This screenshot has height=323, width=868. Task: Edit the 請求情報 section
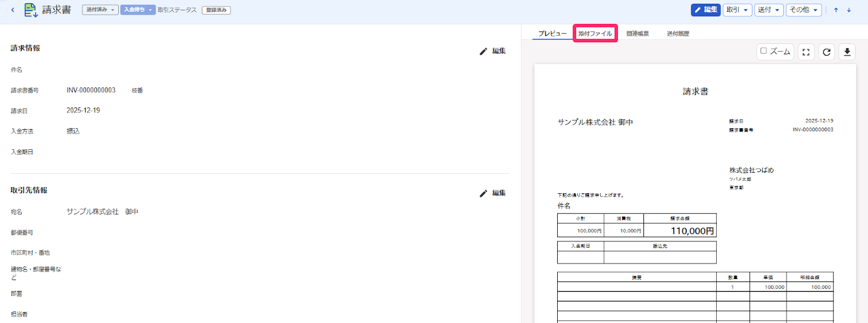493,51
